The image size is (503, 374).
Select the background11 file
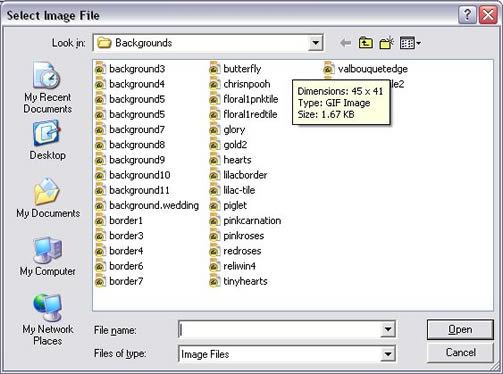tap(132, 190)
